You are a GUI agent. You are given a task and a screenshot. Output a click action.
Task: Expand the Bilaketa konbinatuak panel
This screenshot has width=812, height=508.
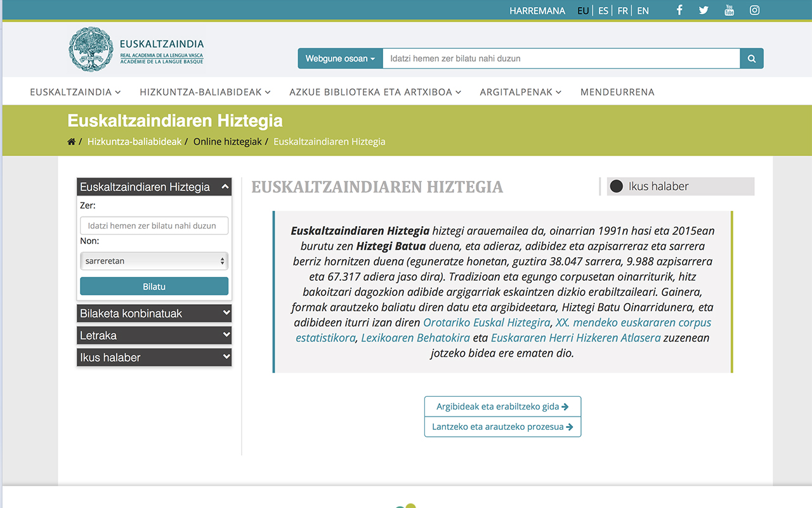tap(154, 313)
